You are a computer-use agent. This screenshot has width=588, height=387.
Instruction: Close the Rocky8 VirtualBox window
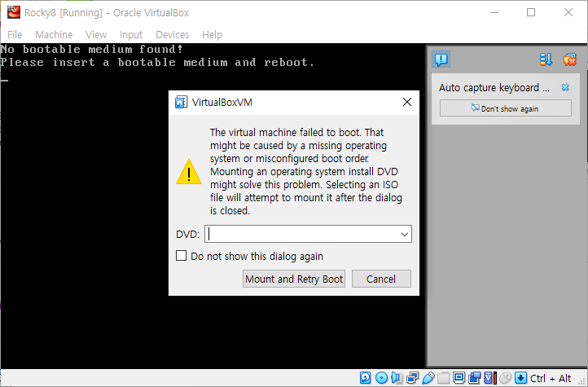[x=568, y=12]
